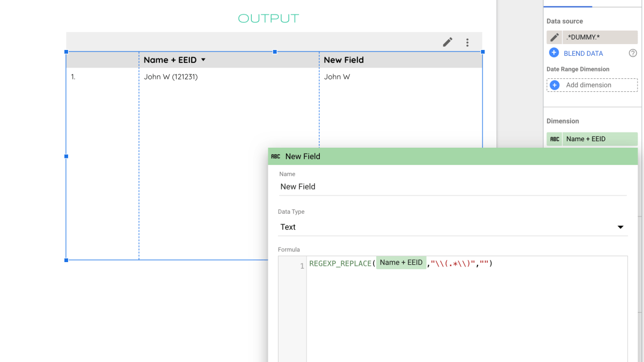644x362 pixels.
Task: Click the BLEND DATA link
Action: (x=583, y=53)
